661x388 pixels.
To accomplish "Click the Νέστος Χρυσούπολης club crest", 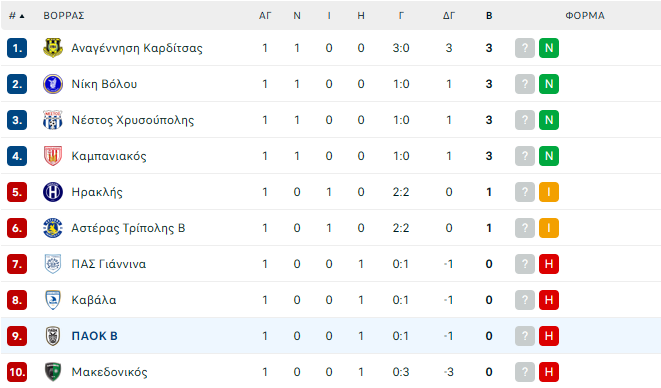I will pyautogui.click(x=53, y=120).
